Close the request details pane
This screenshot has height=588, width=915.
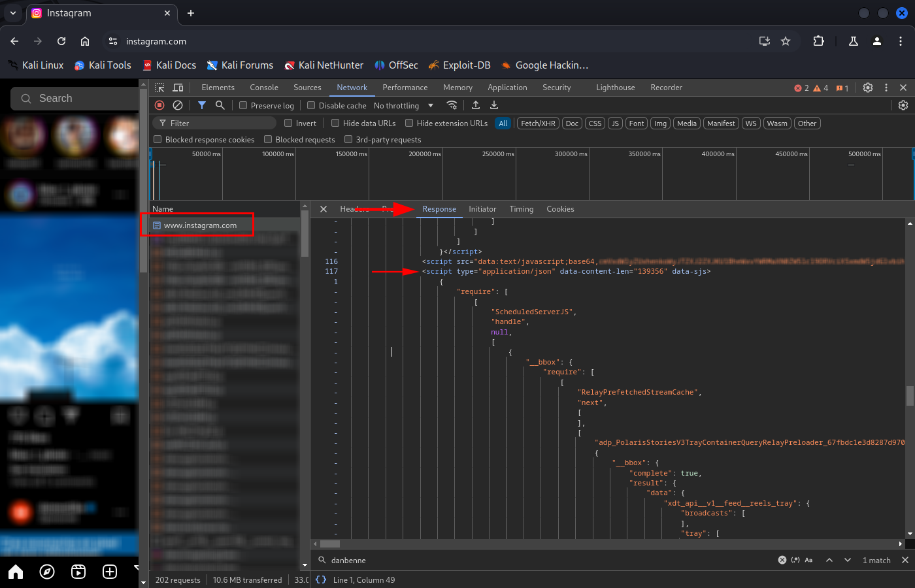click(x=324, y=209)
